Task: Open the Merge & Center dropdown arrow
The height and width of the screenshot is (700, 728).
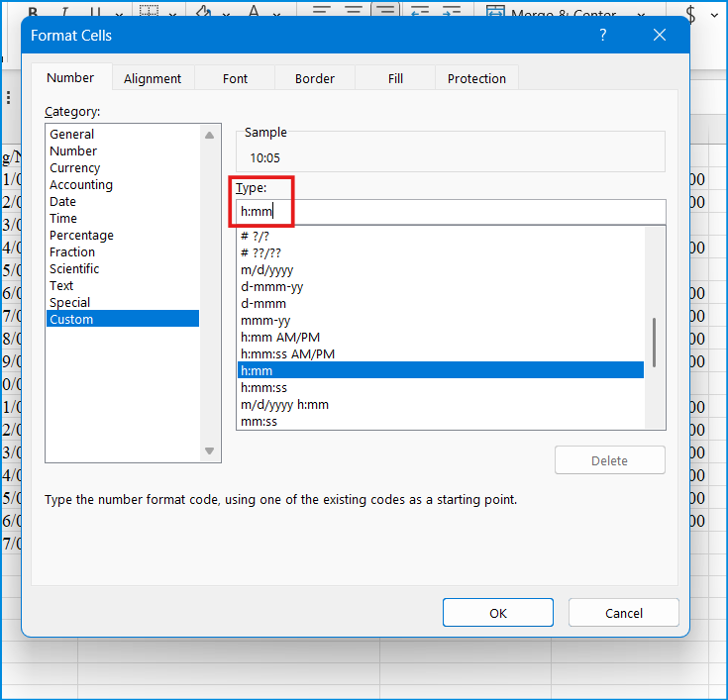Action: click(639, 12)
